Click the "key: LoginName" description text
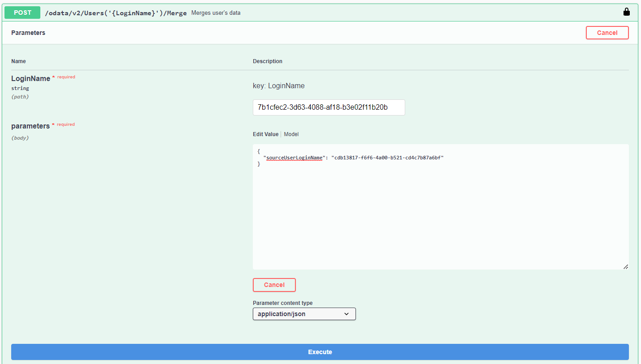 [x=278, y=86]
